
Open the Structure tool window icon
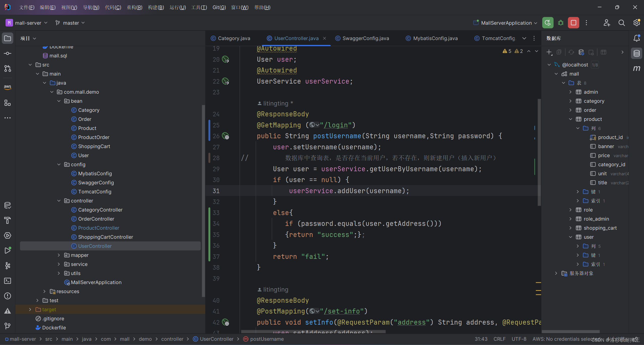click(x=8, y=103)
